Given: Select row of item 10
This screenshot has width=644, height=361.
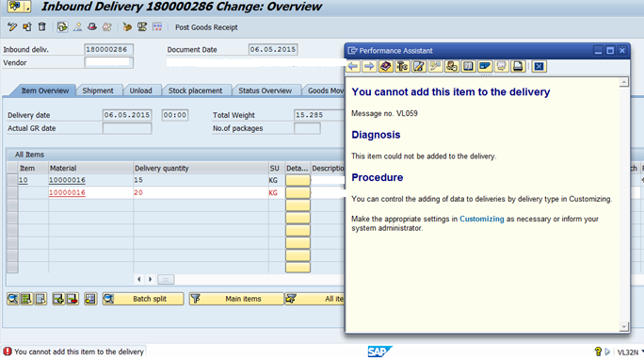Looking at the screenshot, I should pyautogui.click(x=12, y=180).
